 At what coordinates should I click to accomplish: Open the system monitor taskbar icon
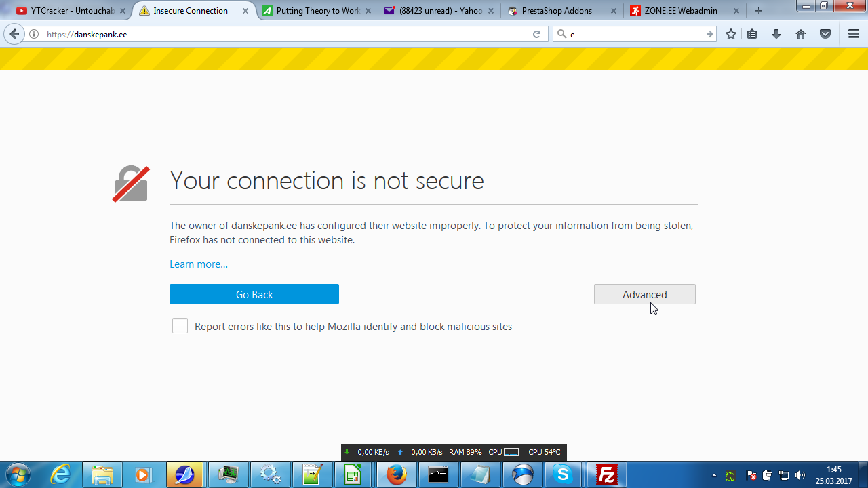coord(228,474)
